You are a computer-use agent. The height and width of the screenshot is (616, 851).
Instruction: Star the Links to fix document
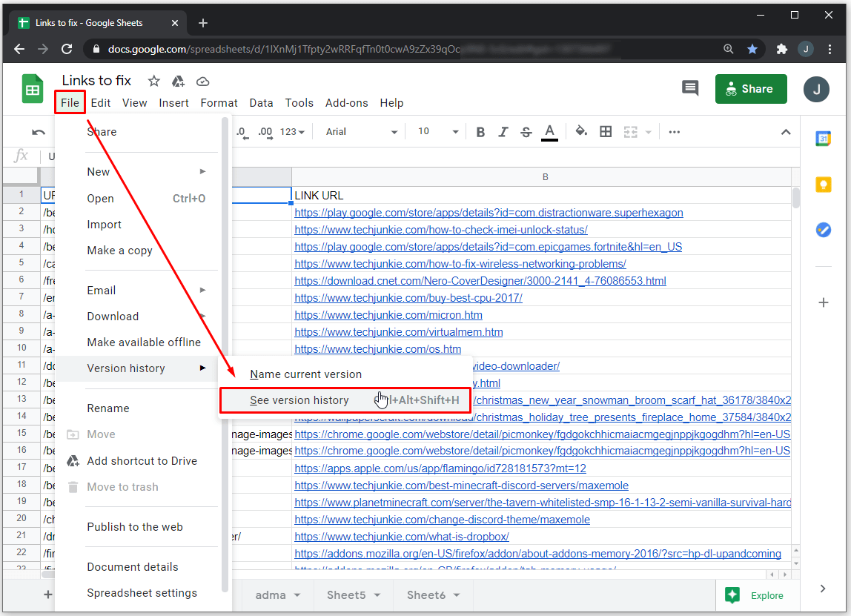(153, 81)
